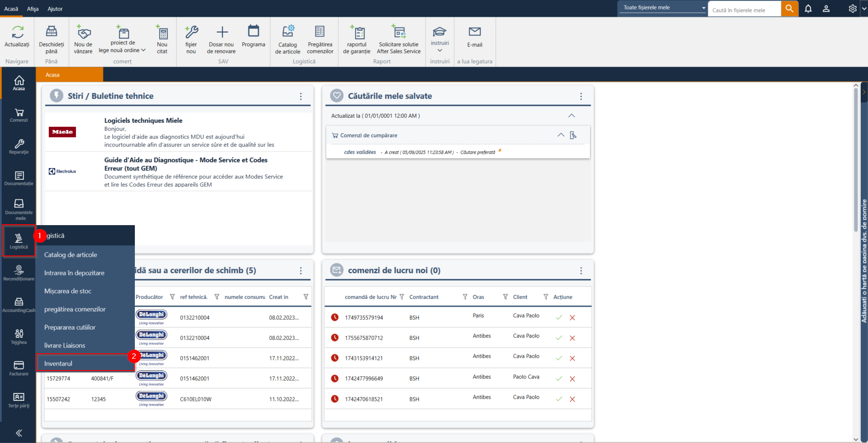868x443 pixels.
Task: Select livrare Liaisons entry
Action: click(x=86, y=346)
